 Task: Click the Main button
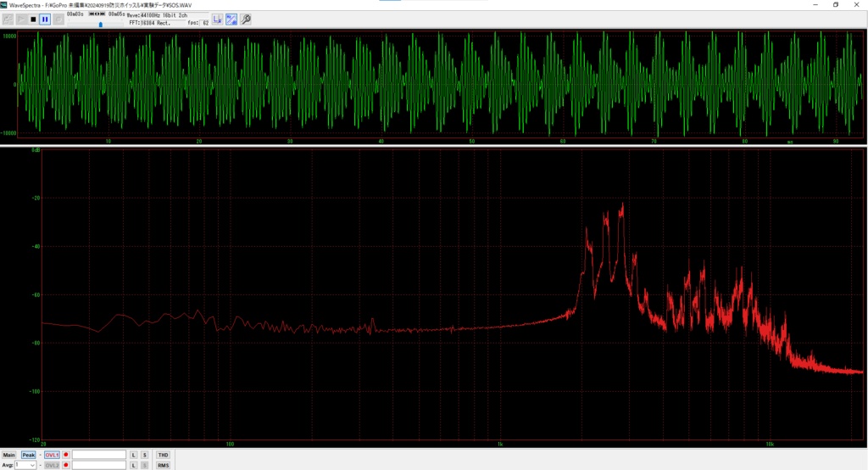tap(8, 455)
